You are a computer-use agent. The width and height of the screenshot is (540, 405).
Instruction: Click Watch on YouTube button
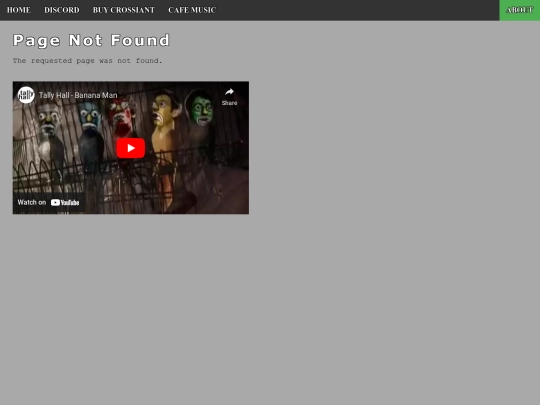(49, 202)
